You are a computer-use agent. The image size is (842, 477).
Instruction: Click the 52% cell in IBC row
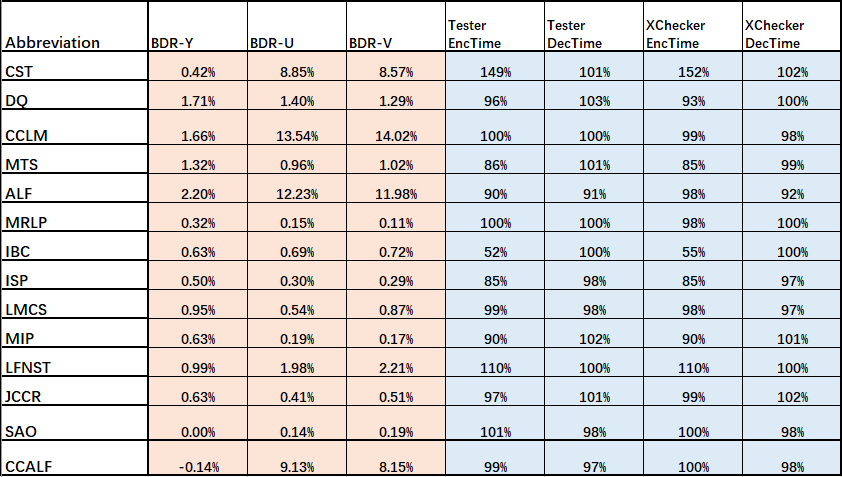[x=495, y=245]
